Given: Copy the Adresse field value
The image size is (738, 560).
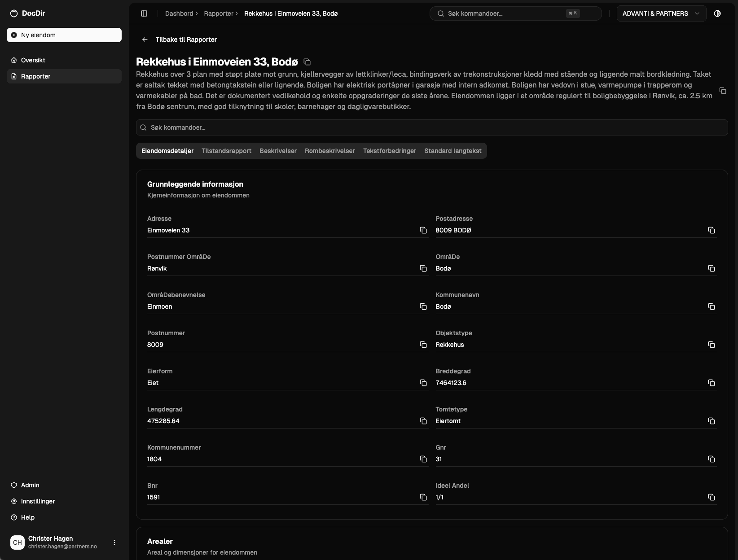Looking at the screenshot, I should pyautogui.click(x=423, y=230).
